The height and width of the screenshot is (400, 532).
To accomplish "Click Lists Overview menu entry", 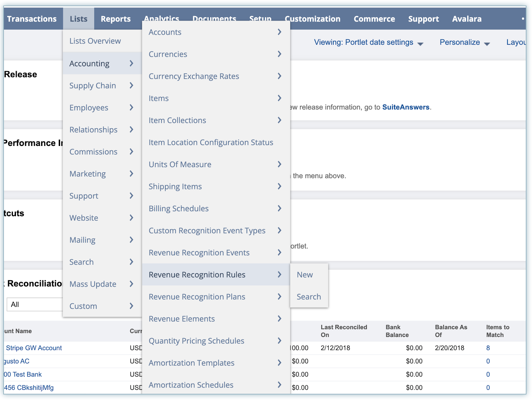I will click(95, 41).
